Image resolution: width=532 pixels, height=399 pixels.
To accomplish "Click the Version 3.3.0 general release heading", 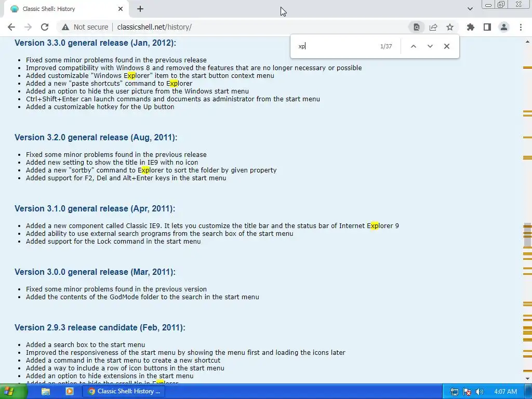I will 96,43.
